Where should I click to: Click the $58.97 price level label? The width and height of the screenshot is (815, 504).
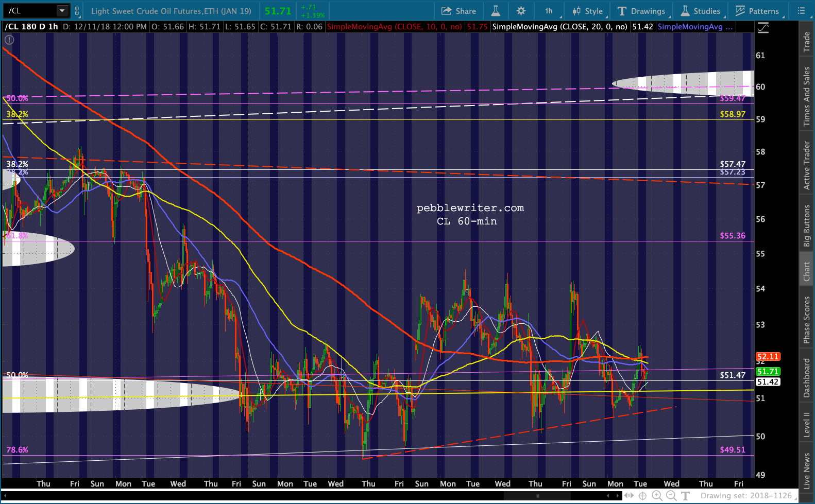(733, 114)
